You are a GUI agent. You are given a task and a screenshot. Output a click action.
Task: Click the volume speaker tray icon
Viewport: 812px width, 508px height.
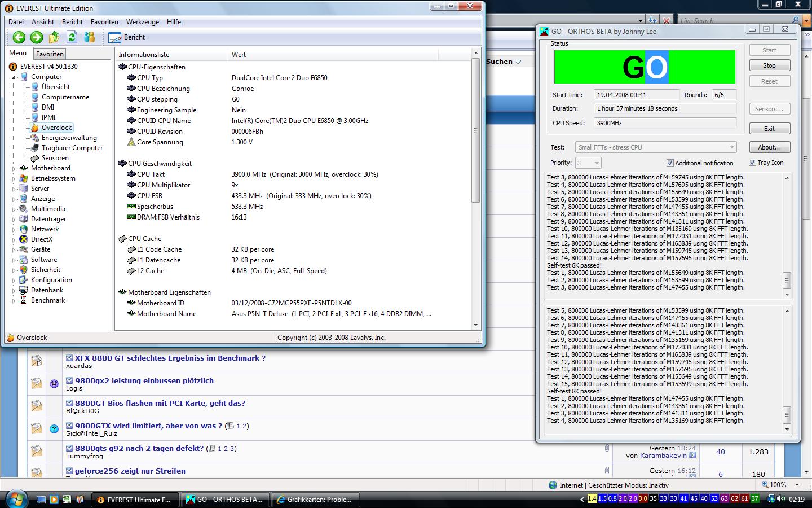(781, 499)
